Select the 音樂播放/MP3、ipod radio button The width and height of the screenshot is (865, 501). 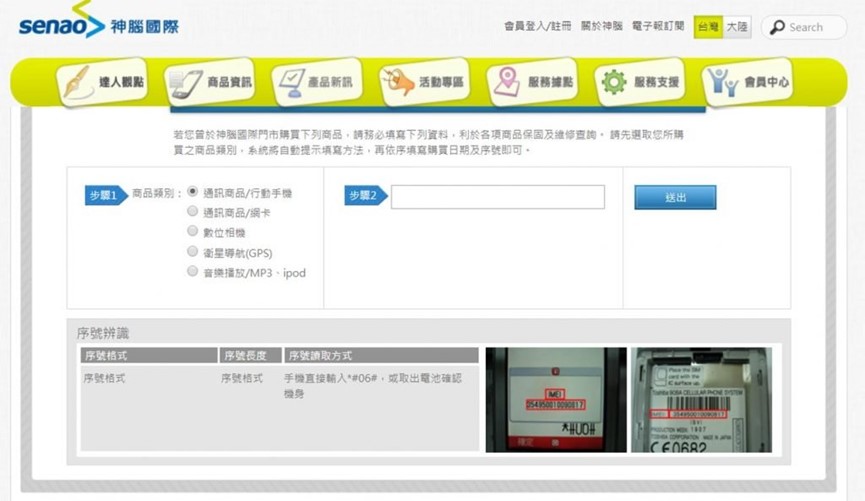pyautogui.click(x=193, y=271)
